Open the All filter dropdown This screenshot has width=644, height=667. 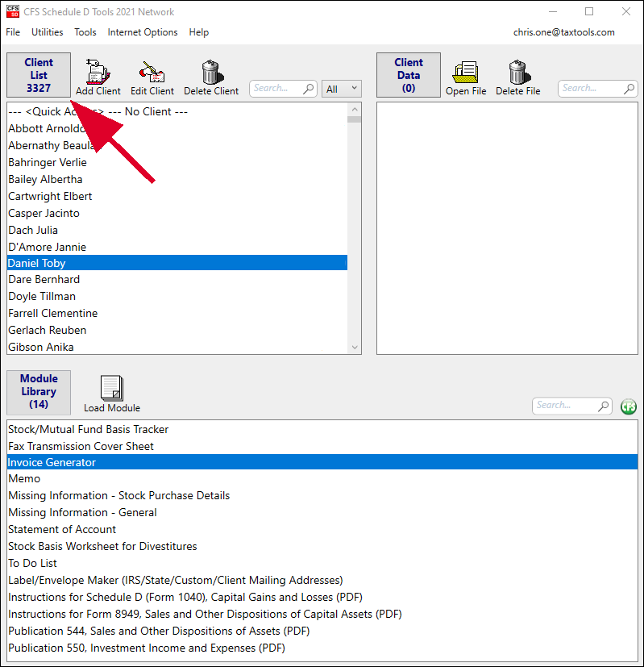tap(341, 89)
